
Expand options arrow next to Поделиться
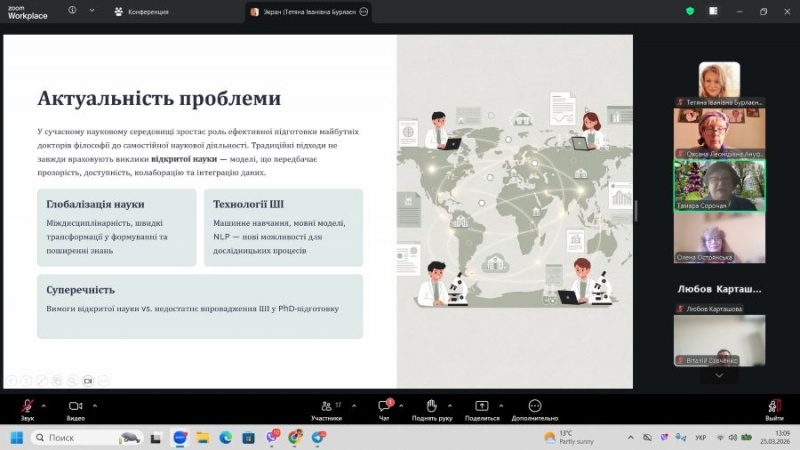tap(502, 404)
